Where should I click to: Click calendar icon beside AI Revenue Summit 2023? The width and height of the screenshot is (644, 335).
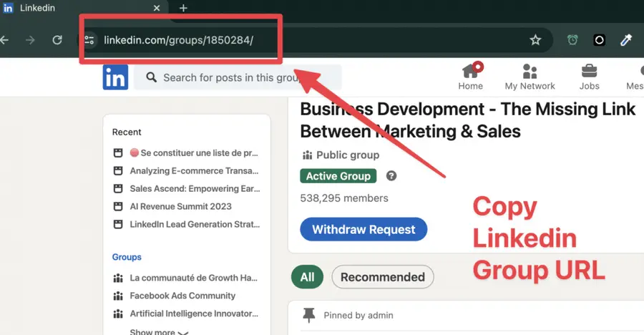click(x=118, y=206)
